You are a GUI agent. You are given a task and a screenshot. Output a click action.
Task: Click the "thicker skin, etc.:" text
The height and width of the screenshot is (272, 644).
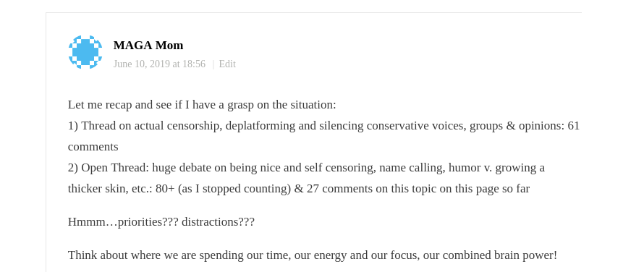click(x=110, y=189)
